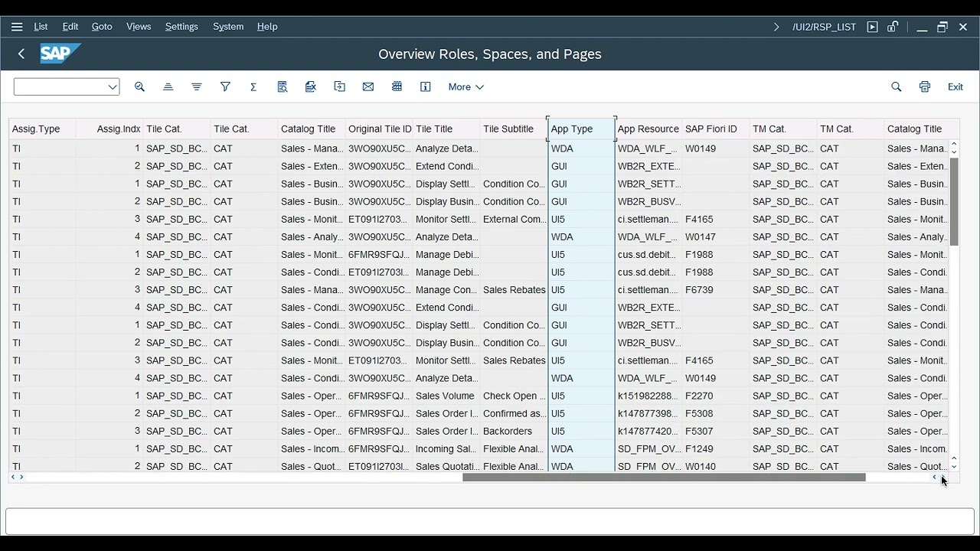Click the 'Sales Quotati...' tile title cell
The height and width of the screenshot is (551, 980).
[x=446, y=466]
